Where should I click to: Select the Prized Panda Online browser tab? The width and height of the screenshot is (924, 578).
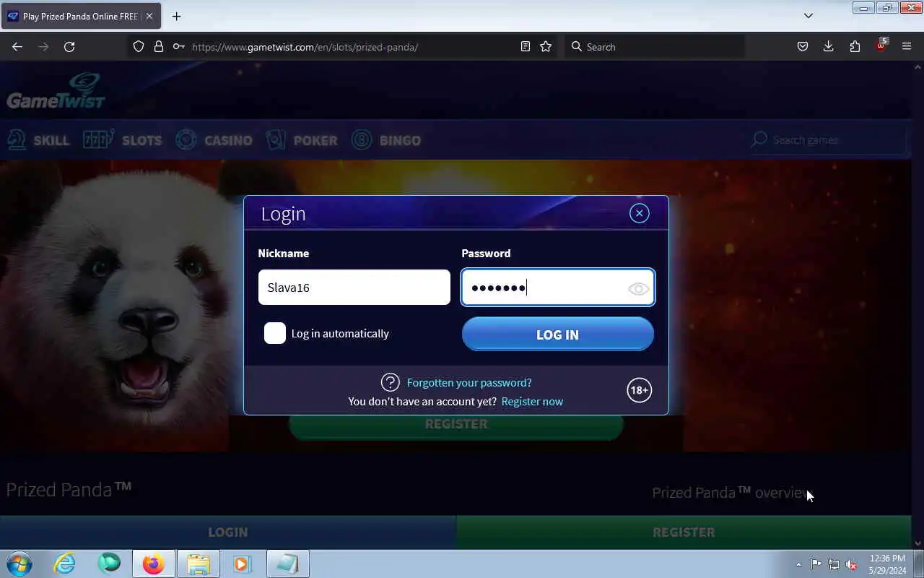click(x=79, y=16)
